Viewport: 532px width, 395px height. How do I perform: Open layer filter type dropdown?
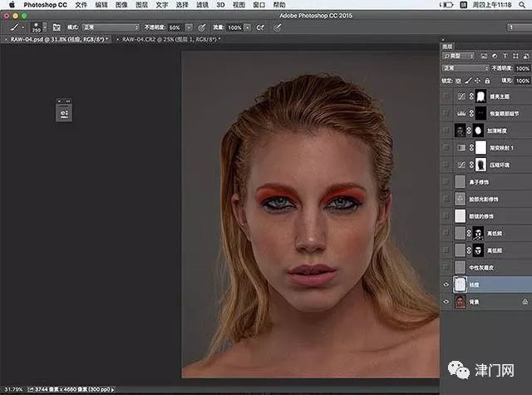point(458,56)
